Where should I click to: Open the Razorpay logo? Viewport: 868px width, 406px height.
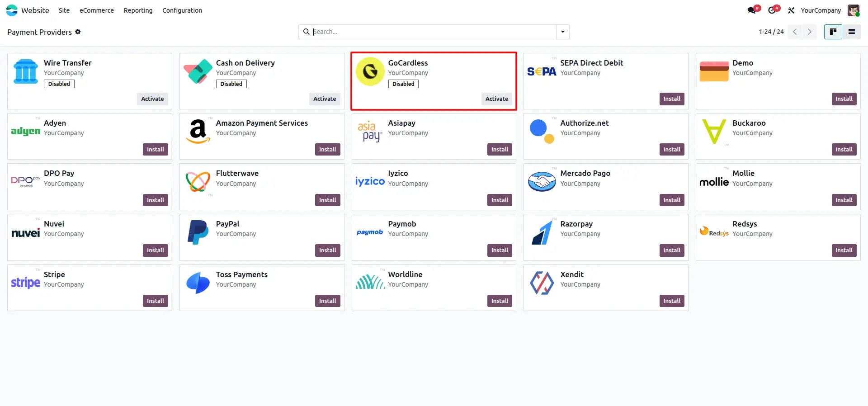542,232
